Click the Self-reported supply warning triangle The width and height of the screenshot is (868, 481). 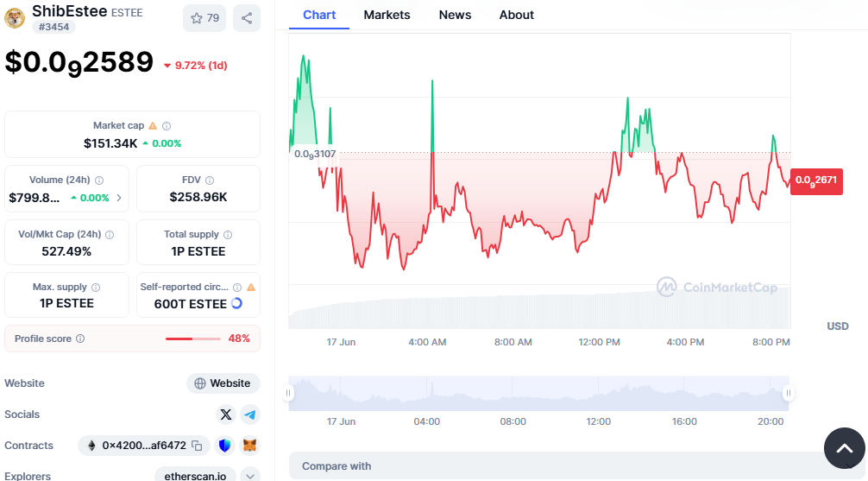pyautogui.click(x=251, y=287)
